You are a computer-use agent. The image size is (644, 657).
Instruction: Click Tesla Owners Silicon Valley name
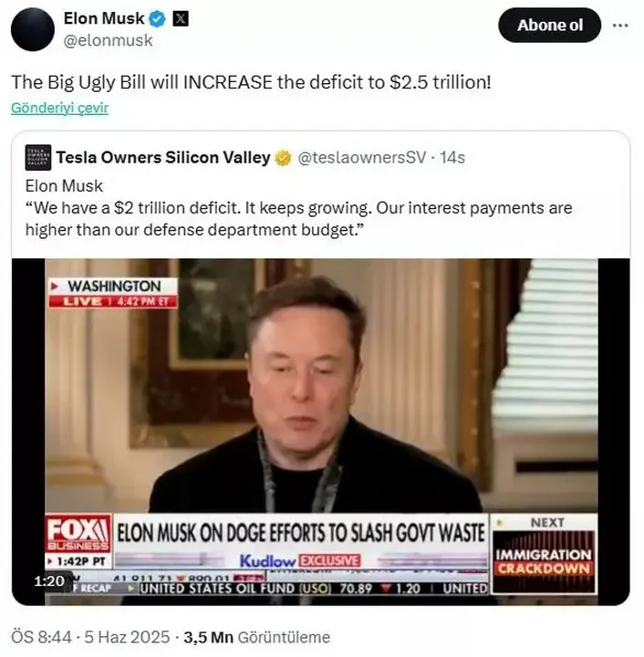click(163, 158)
